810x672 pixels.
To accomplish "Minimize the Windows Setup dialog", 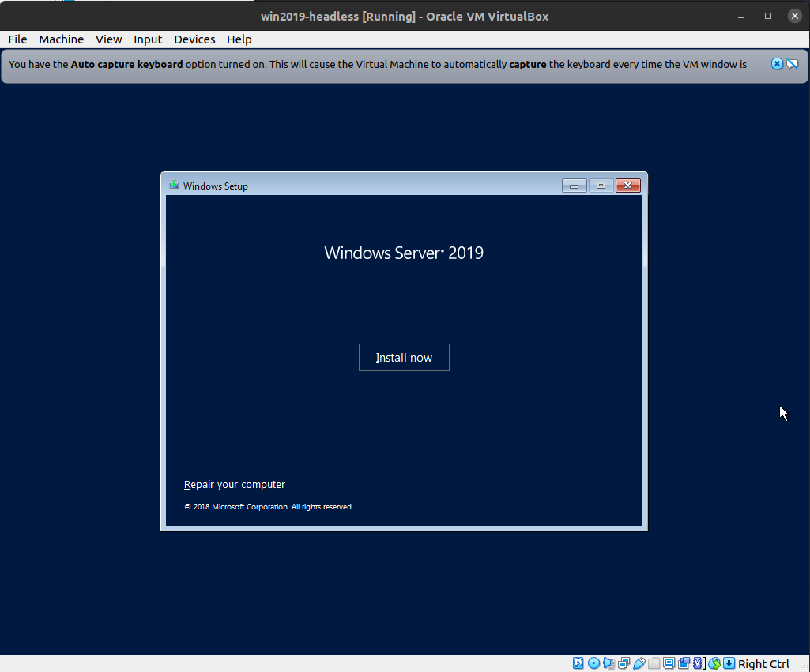I will tap(574, 186).
